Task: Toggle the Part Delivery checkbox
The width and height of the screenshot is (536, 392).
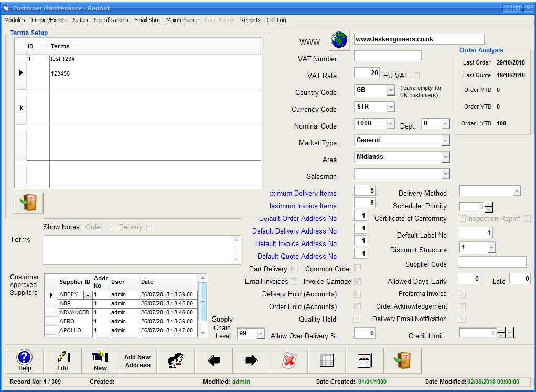Action: pos(294,269)
